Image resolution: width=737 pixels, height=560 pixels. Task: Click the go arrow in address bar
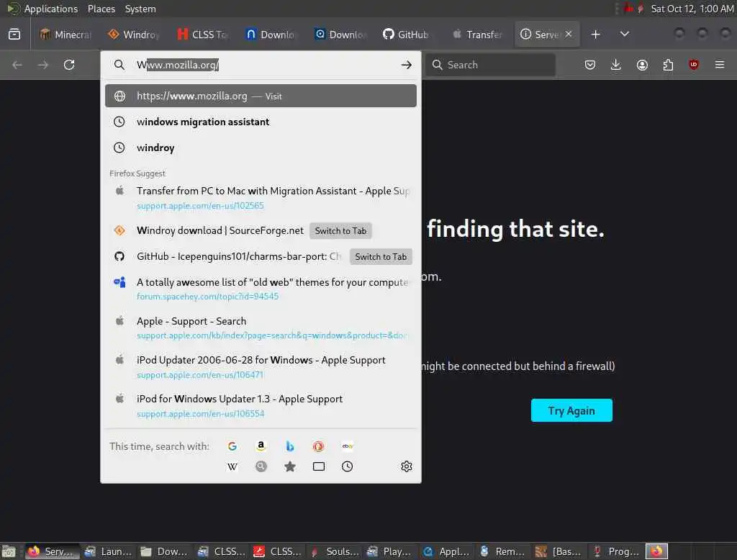pyautogui.click(x=407, y=65)
